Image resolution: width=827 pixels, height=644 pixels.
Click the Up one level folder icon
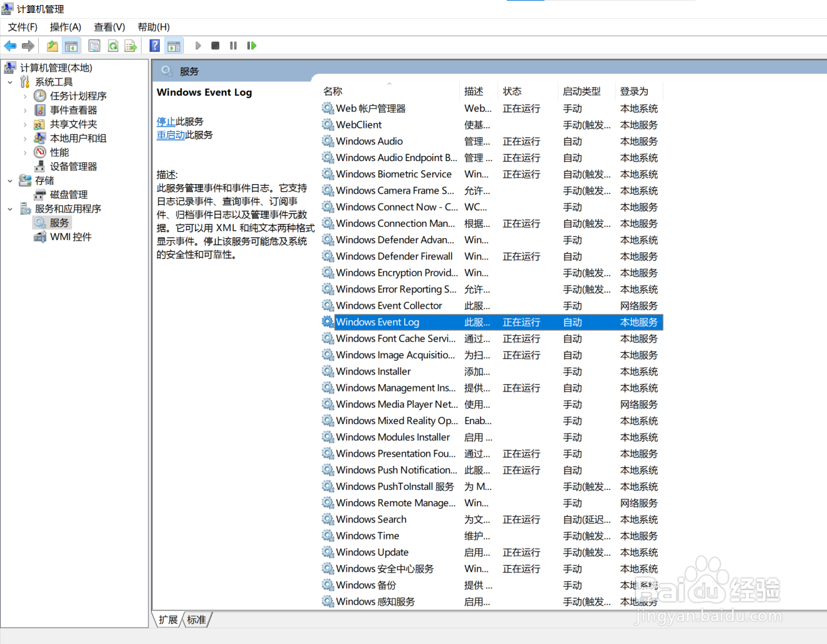coord(53,46)
